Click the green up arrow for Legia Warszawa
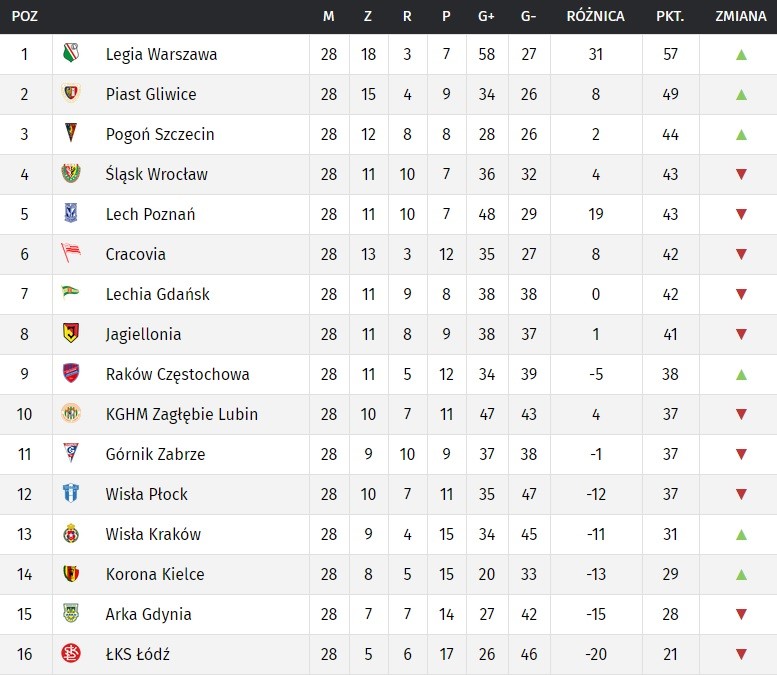This screenshot has width=777, height=675. [741, 54]
